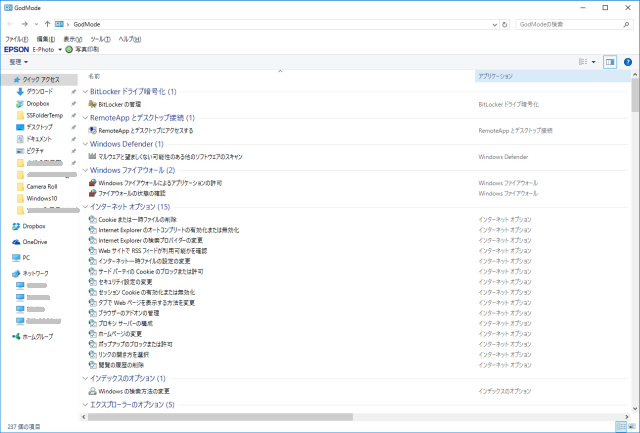Open view options dropdown arrow
Image resolution: width=640 pixels, height=433 pixels.
pyautogui.click(x=593, y=62)
